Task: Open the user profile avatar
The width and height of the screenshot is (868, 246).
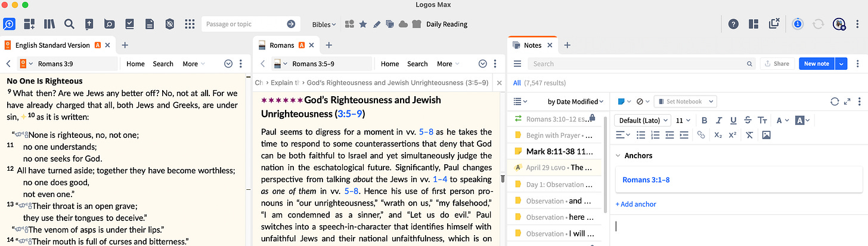Action: [x=839, y=24]
